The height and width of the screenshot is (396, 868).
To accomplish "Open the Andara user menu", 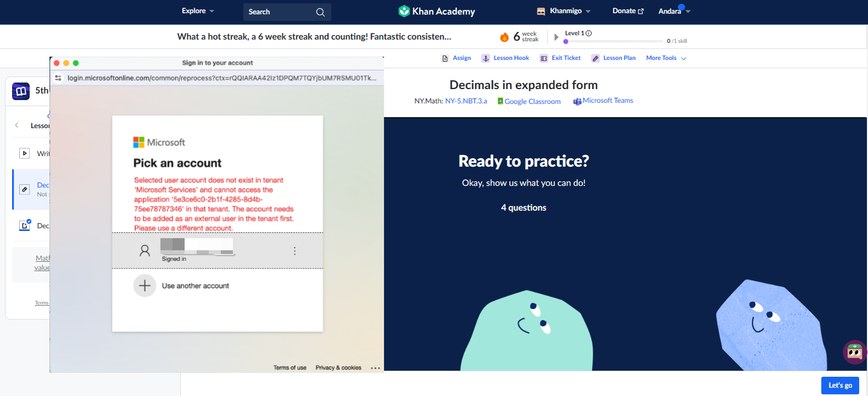I will point(674,12).
